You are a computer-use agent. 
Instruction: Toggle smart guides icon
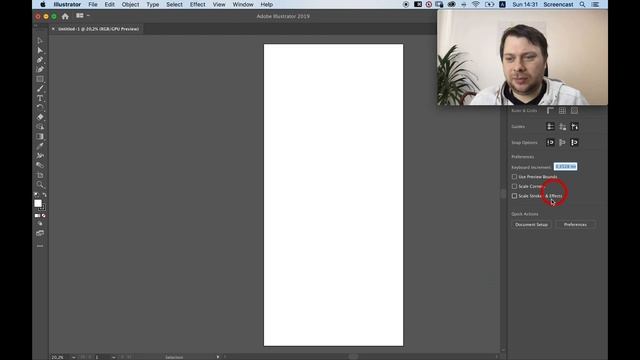pos(574,127)
